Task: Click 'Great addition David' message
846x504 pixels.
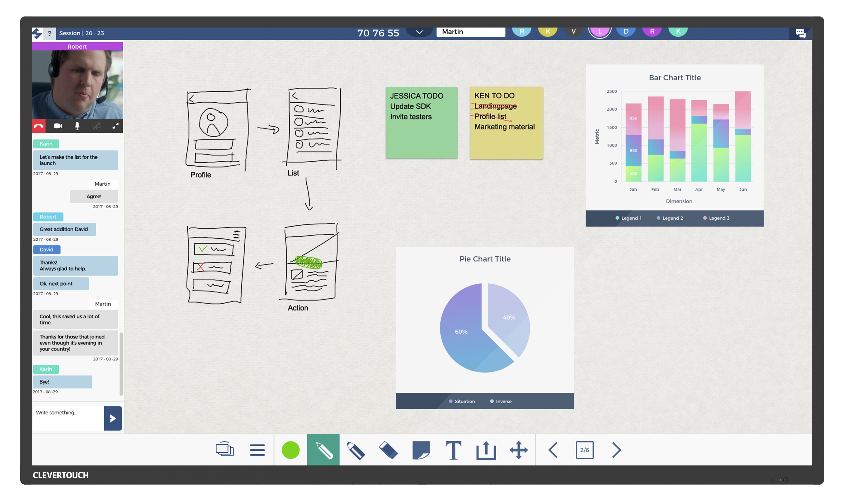Action: pyautogui.click(x=65, y=230)
